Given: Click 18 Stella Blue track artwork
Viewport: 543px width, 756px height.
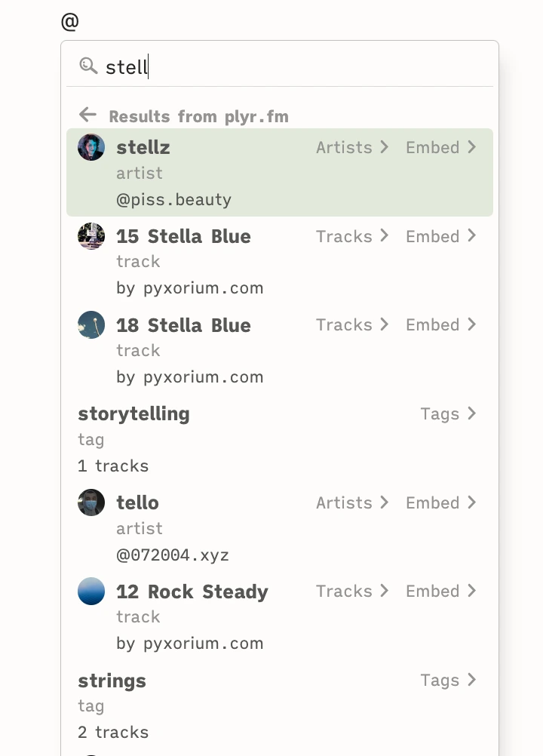Looking at the screenshot, I should pyautogui.click(x=91, y=325).
